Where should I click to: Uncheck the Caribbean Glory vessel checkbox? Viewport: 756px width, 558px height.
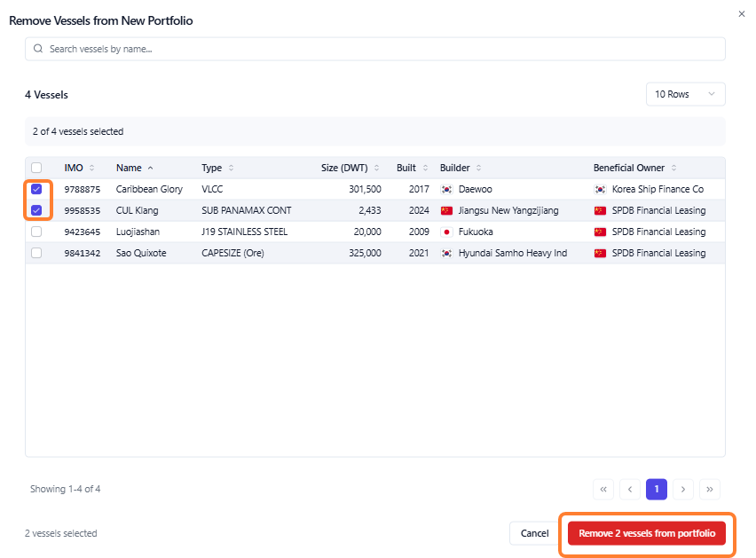pos(36,189)
